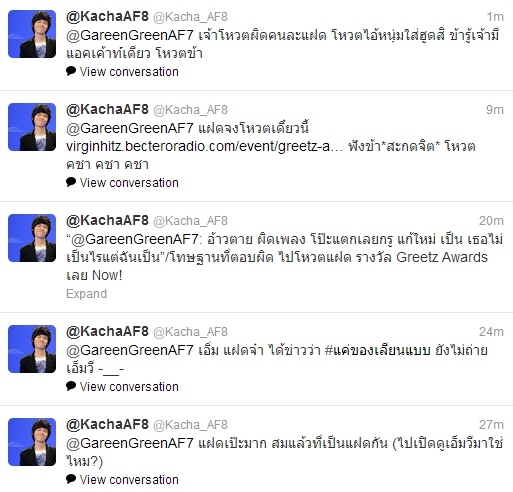Open @Kacha_AF8 handle on the 27m tweet
This screenshot has width=513, height=492.
tap(190, 425)
